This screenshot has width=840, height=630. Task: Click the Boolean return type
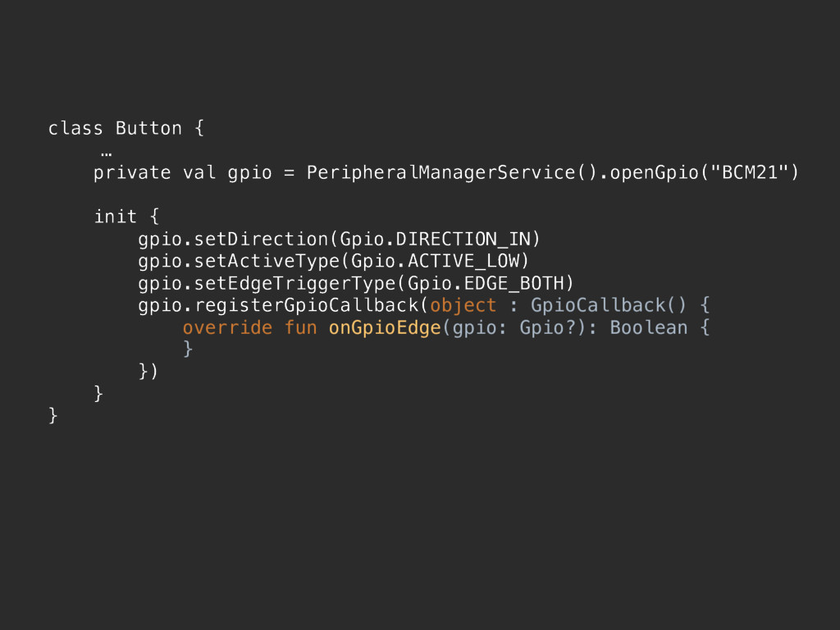coord(649,328)
